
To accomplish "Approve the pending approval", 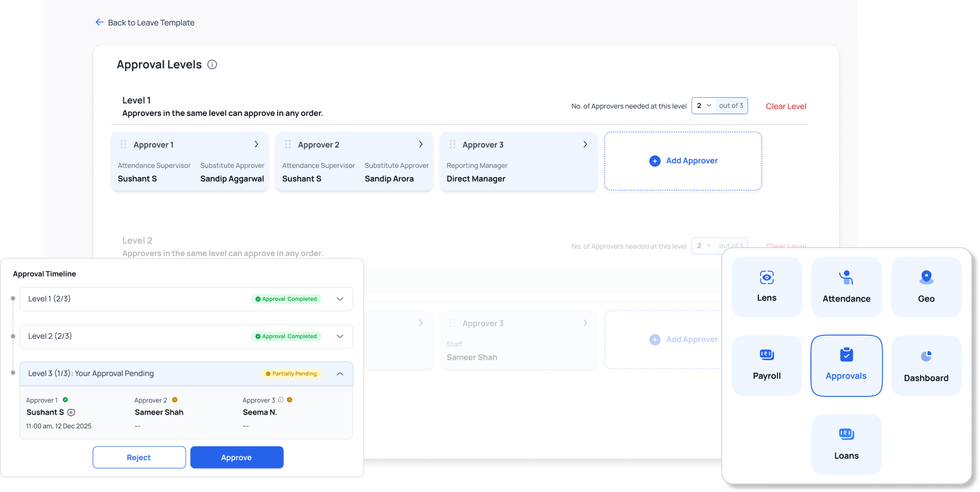I will [237, 458].
